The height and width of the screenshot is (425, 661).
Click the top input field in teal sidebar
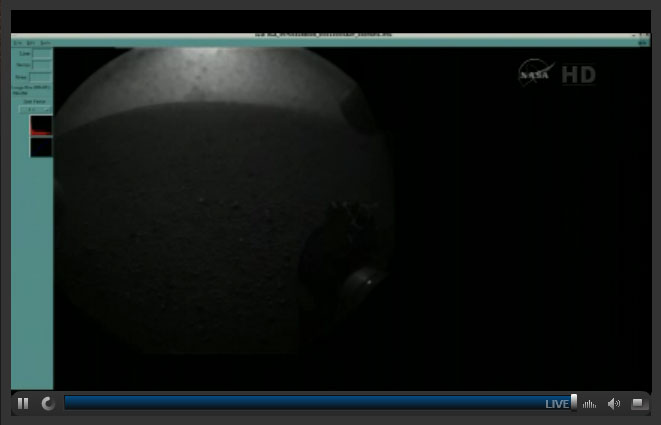click(x=41, y=53)
